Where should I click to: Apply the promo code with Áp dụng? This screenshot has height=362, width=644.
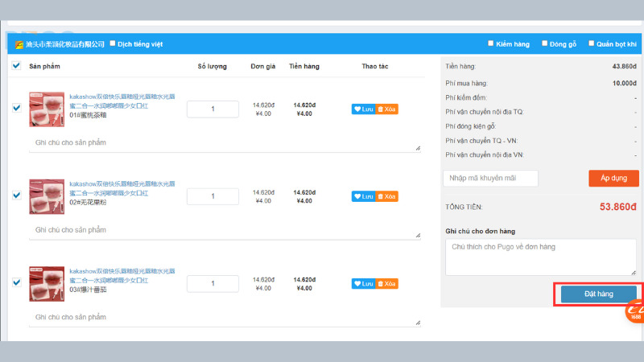pyautogui.click(x=613, y=178)
